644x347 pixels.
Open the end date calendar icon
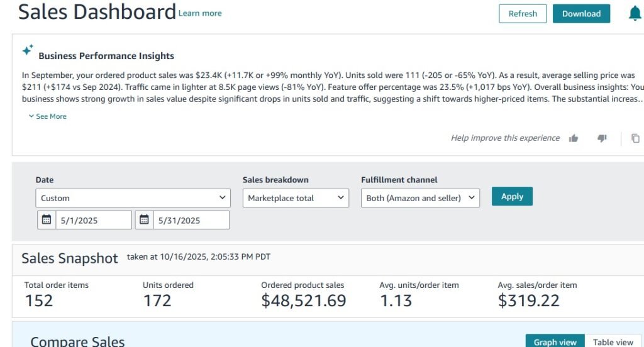145,220
